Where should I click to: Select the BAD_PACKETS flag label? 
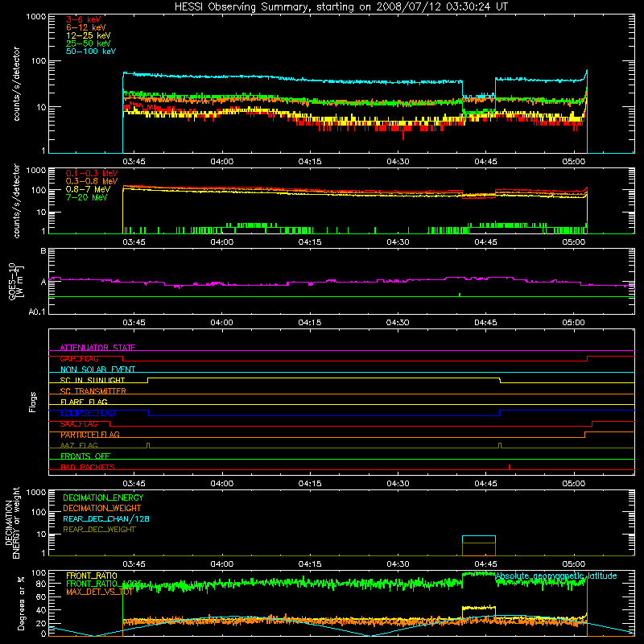88,467
